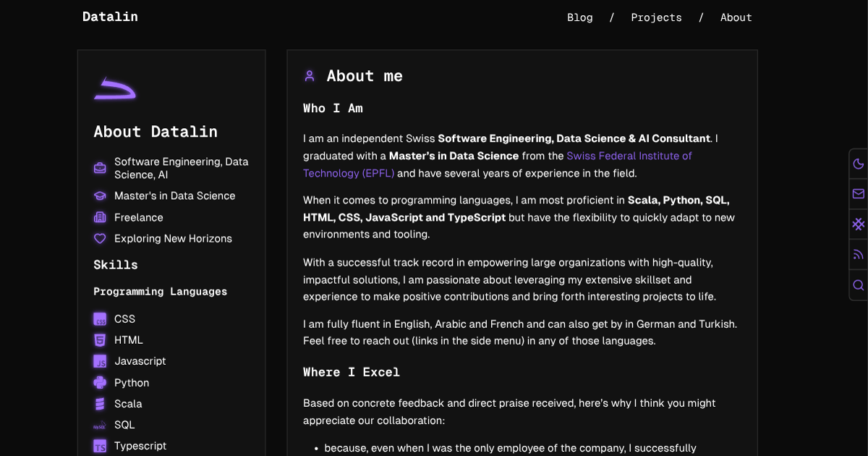Navigate to the About menu item
The height and width of the screenshot is (456, 868).
(x=736, y=17)
